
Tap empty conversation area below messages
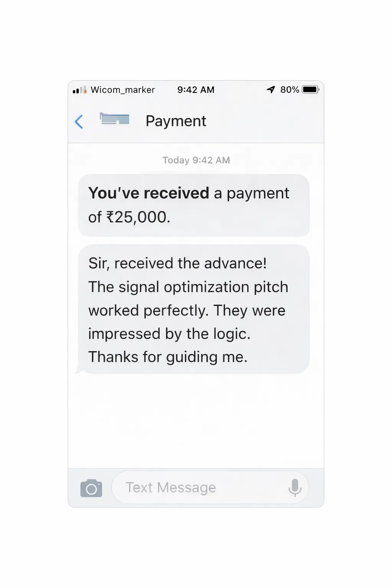point(196,421)
